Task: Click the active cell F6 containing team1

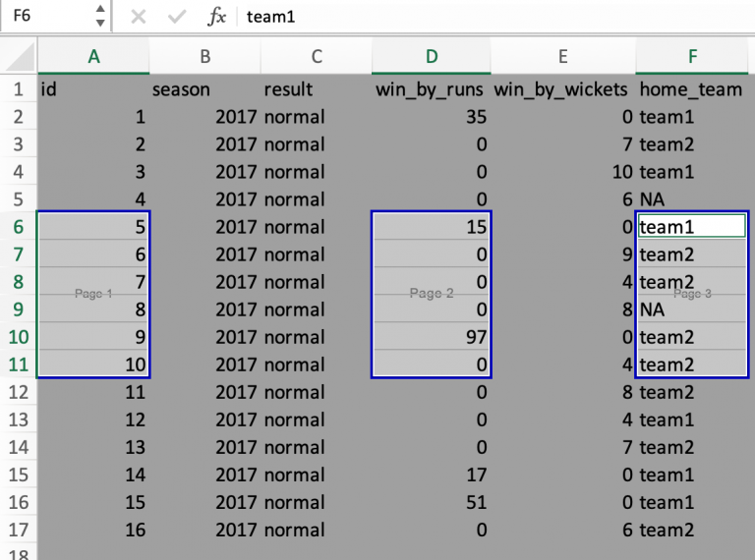Action: click(692, 227)
